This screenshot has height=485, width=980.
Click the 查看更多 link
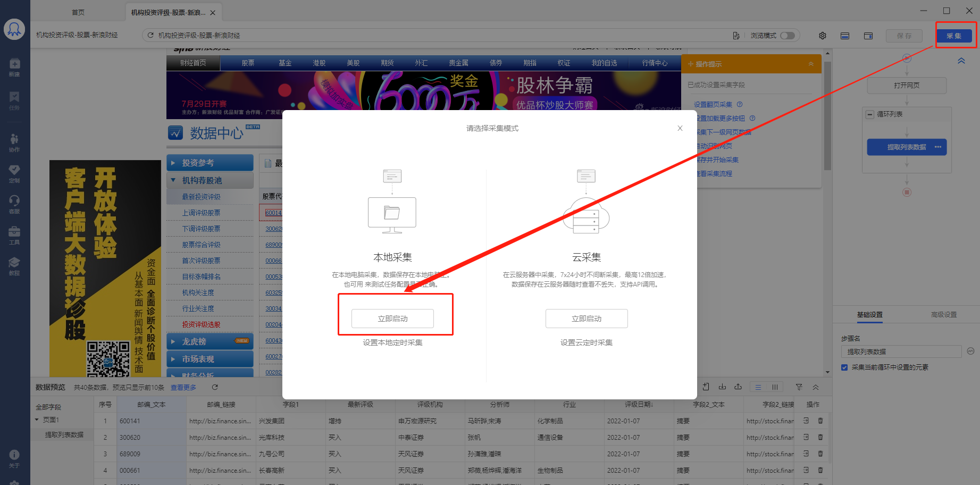point(183,387)
